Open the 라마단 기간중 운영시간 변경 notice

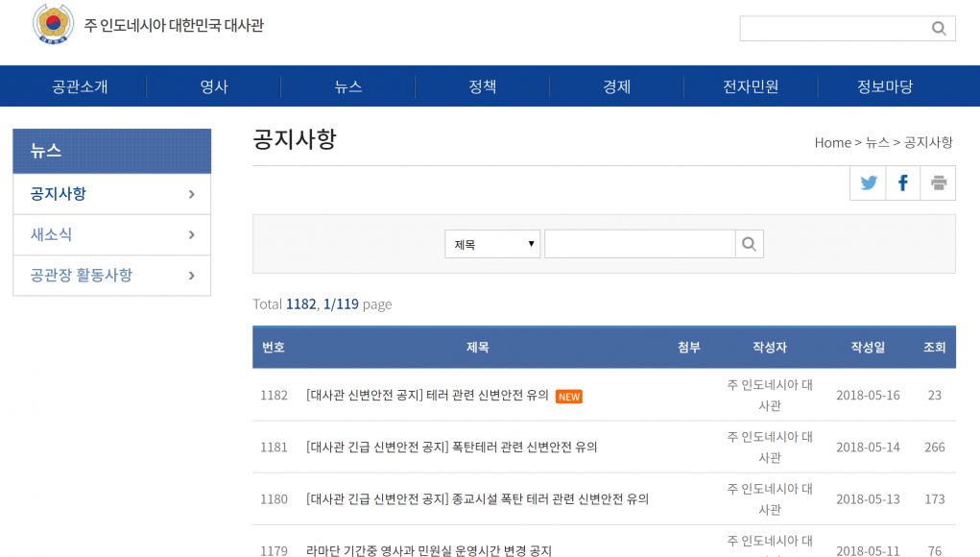pos(429,550)
